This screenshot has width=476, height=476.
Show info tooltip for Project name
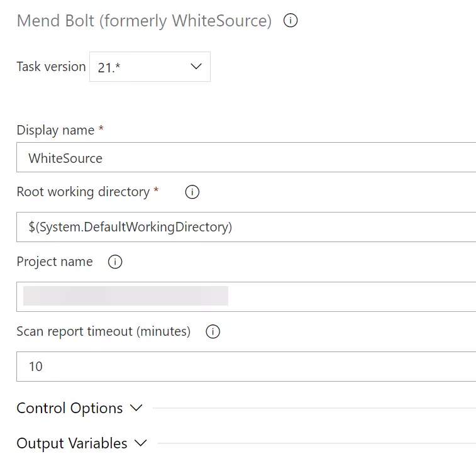[115, 262]
